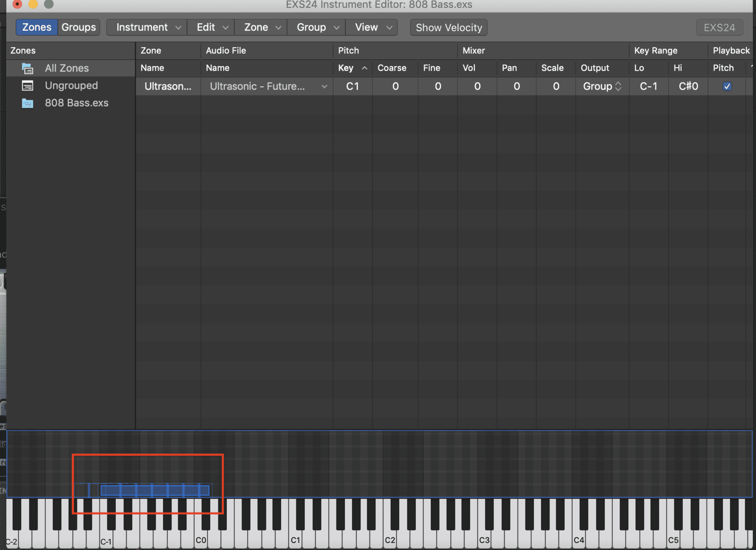The width and height of the screenshot is (756, 550).
Task: Click the 808 Bass.exs folder icon
Action: 27,103
